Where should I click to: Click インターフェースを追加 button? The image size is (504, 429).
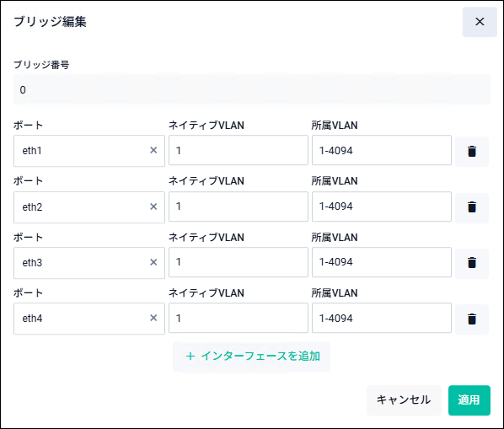[252, 357]
